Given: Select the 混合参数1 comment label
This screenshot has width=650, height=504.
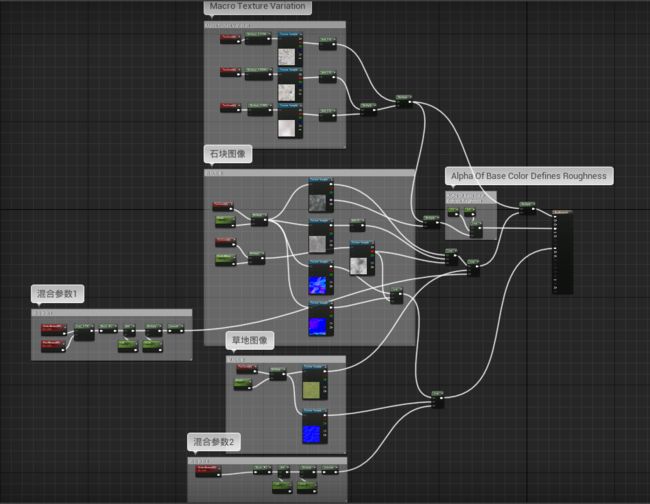Looking at the screenshot, I should (x=58, y=294).
